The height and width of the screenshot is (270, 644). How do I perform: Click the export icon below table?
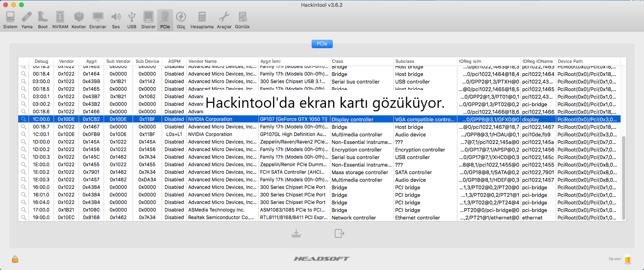339,233
